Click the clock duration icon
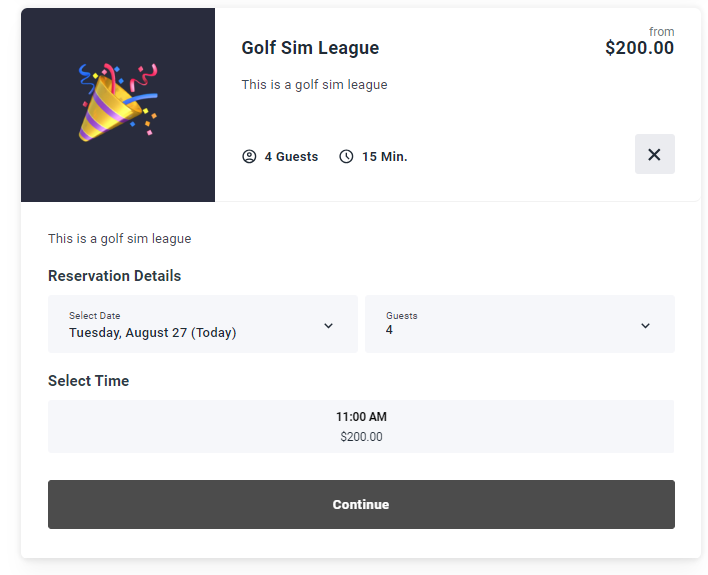 (346, 157)
